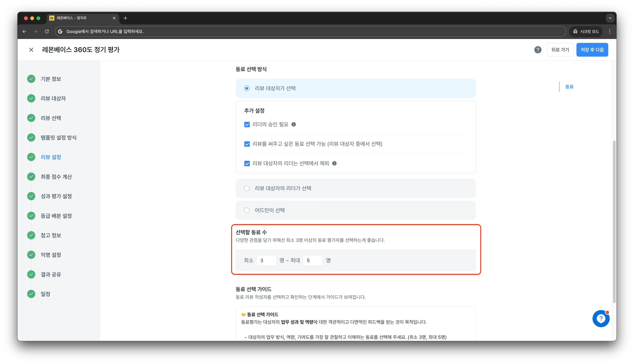Reload the page using the refresh icon
The height and width of the screenshot is (364, 634).
[47, 32]
